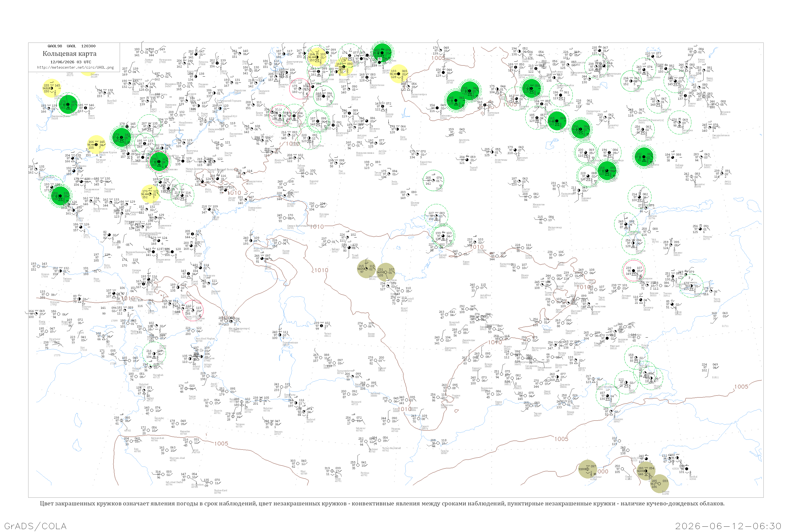Click the "Душанбе 38836" station label
The height and width of the screenshot is (532, 798).
[x=565, y=386]
